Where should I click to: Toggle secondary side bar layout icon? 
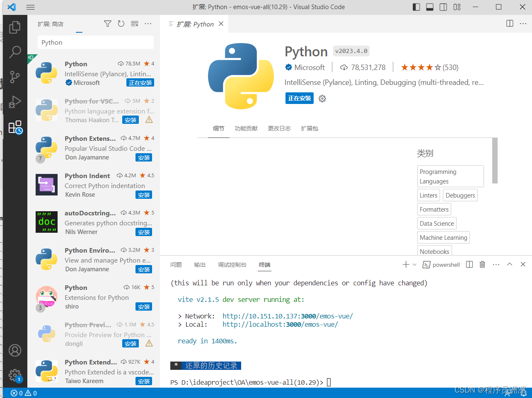click(x=443, y=7)
